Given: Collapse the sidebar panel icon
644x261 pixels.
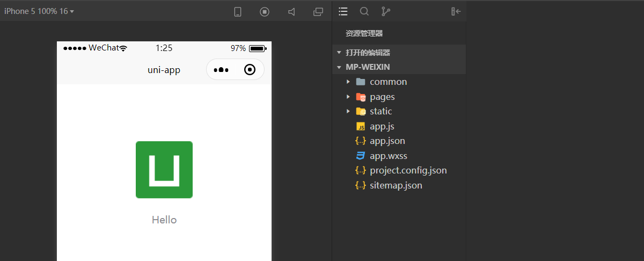Looking at the screenshot, I should coord(456,11).
